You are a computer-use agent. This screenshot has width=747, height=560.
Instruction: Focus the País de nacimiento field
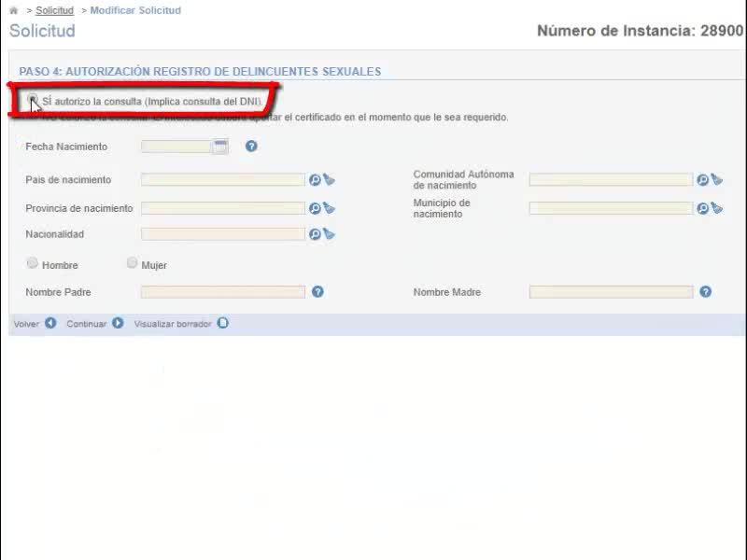[223, 179]
